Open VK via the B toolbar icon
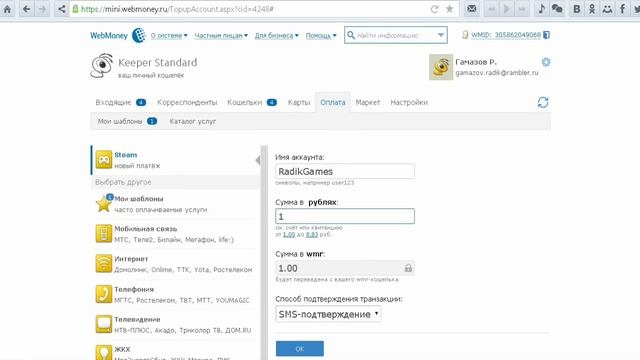The height and width of the screenshot is (360, 640). pyautogui.click(x=576, y=9)
